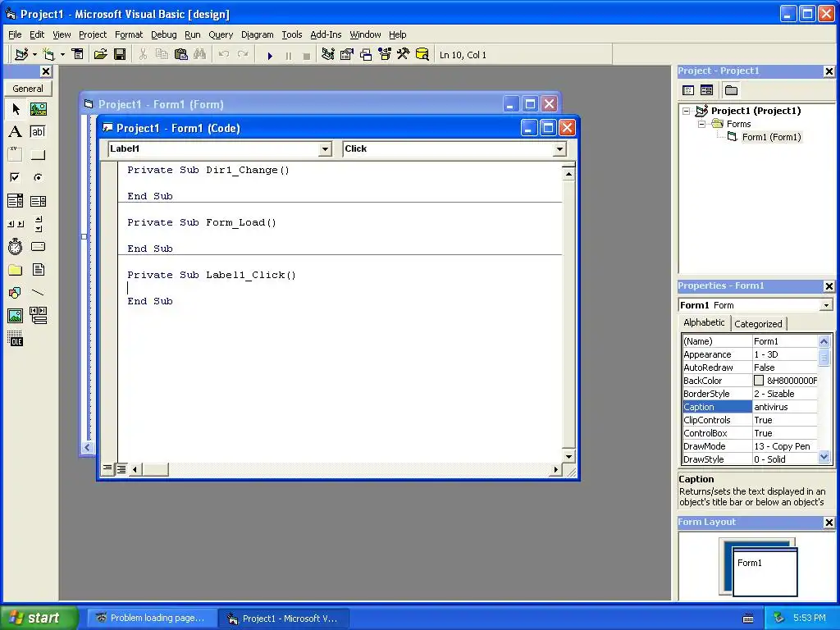Click the BackColor color swatch
Screen dimensions: 840x630
click(759, 381)
